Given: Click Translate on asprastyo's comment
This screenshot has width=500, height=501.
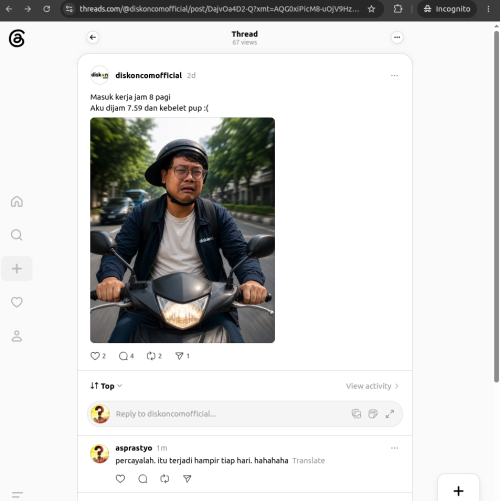Looking at the screenshot, I should point(309,461).
